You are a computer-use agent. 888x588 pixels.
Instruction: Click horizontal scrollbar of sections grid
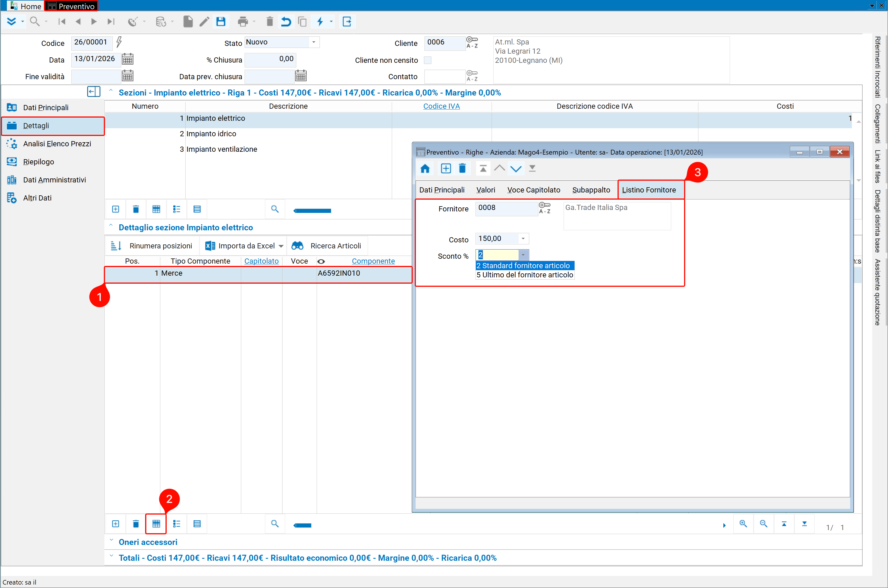312,211
